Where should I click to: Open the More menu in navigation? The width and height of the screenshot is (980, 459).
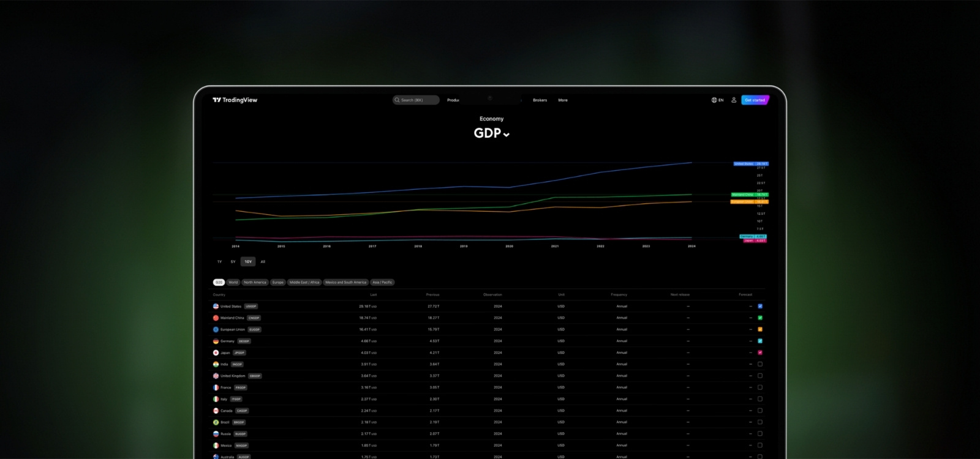coord(562,100)
